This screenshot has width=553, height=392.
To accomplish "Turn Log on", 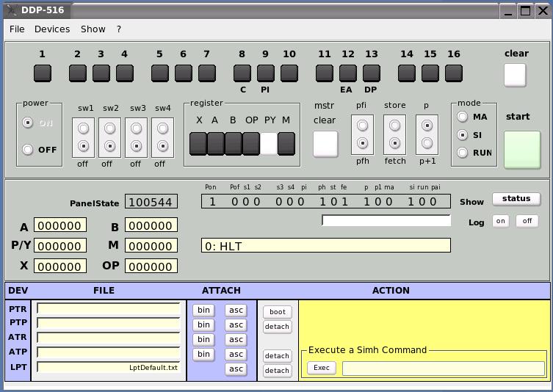I will click(x=500, y=221).
